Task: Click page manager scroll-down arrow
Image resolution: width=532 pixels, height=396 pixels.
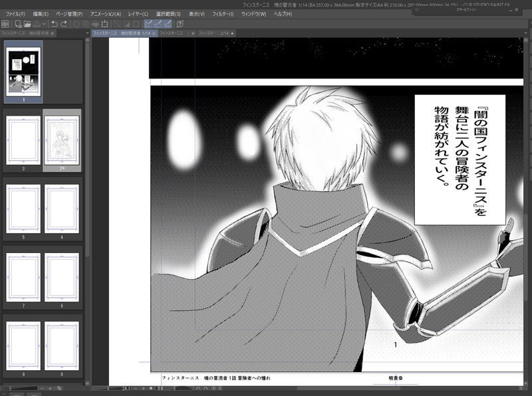Action: click(87, 383)
